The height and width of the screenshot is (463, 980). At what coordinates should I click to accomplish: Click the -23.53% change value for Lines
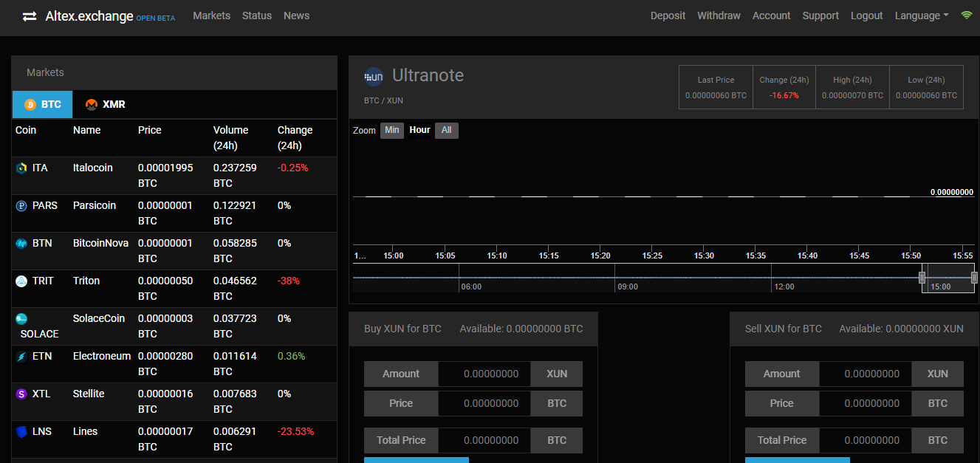point(295,432)
